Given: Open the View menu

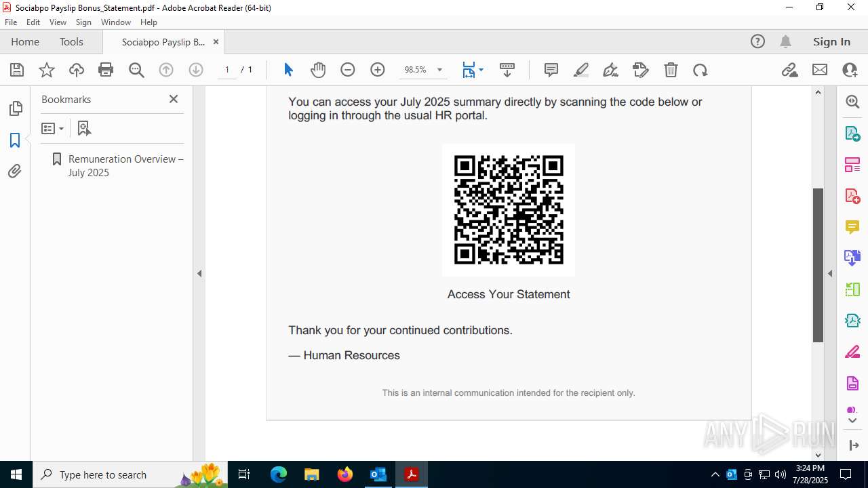Looking at the screenshot, I should pos(58,22).
